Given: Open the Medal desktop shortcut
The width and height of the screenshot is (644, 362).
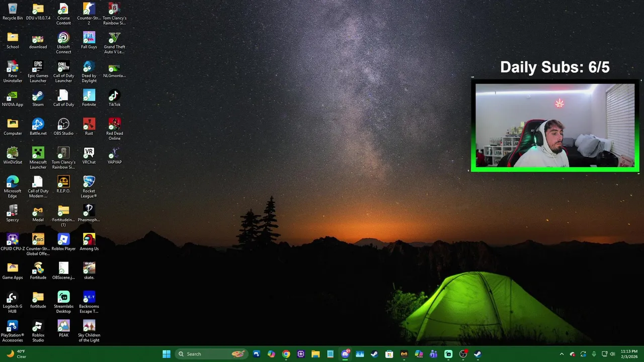Looking at the screenshot, I should pyautogui.click(x=38, y=214).
